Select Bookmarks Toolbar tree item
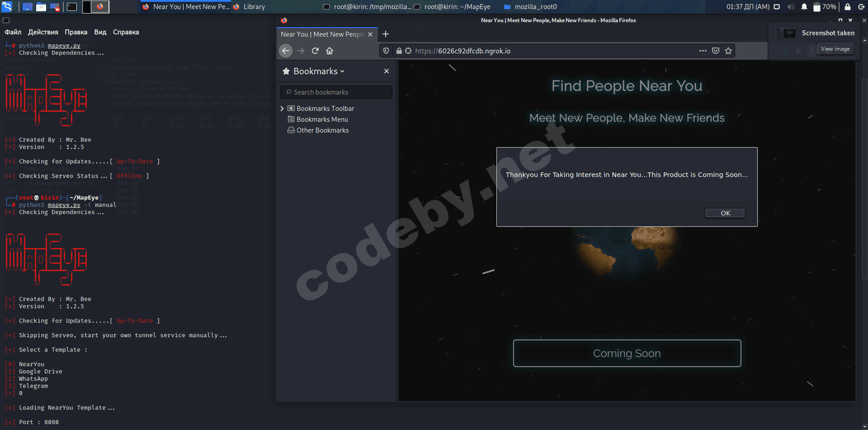 [x=321, y=109]
